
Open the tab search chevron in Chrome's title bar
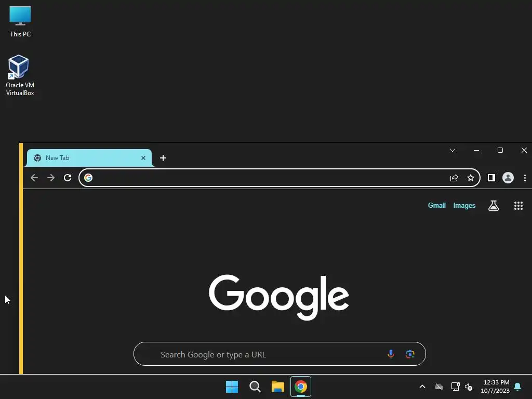coord(453,150)
